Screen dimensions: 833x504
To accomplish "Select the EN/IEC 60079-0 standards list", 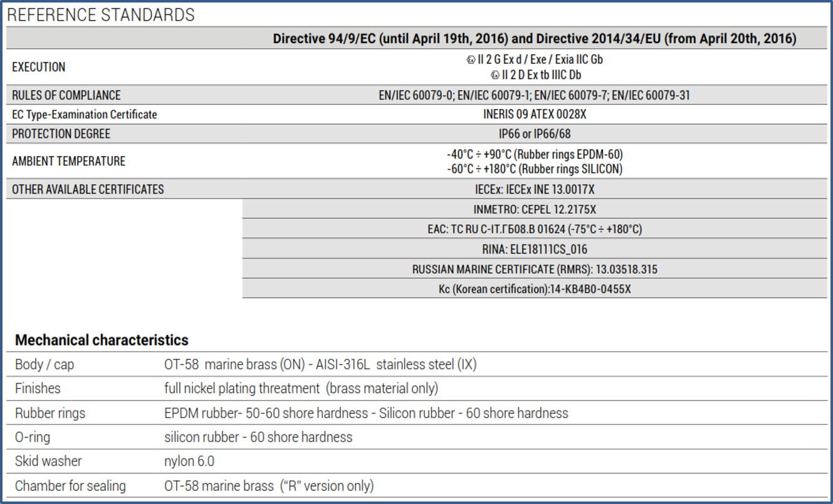I will coord(535,95).
